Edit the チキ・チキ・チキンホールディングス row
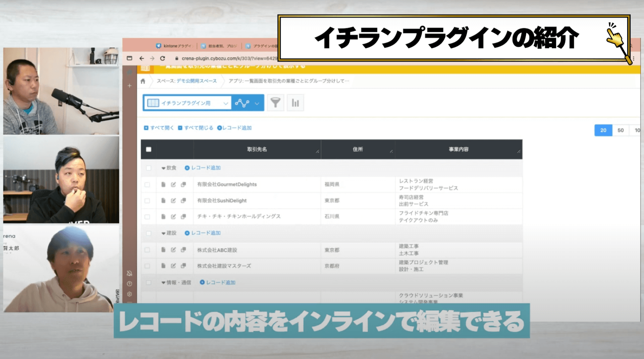Screen dimensions: 644x359 point(173,217)
